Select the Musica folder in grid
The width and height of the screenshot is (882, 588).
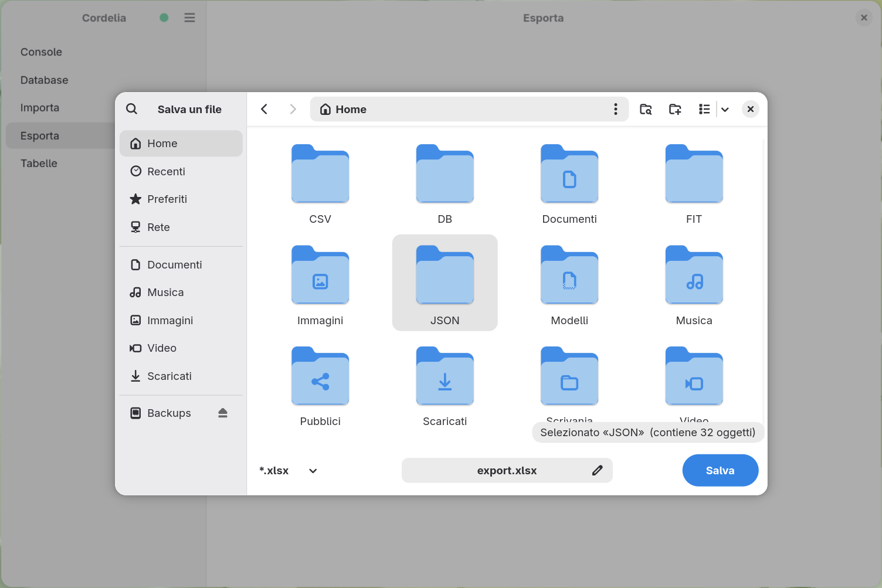(x=694, y=285)
